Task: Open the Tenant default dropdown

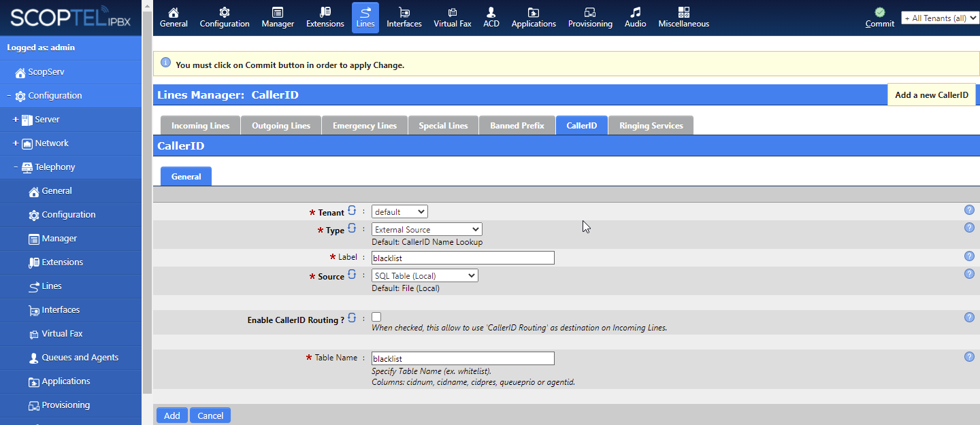Action: pyautogui.click(x=399, y=212)
